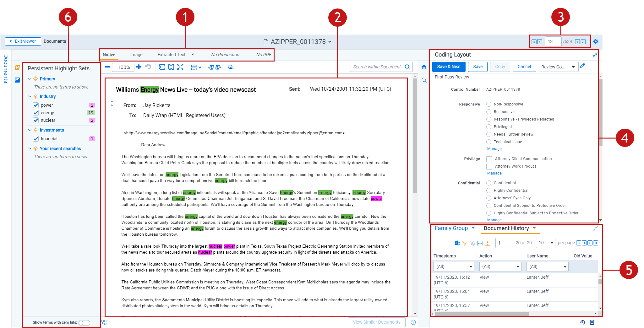The image size is (644, 328).
Task: Go to next highlight in document
Action: pyautogui.click(x=218, y=67)
